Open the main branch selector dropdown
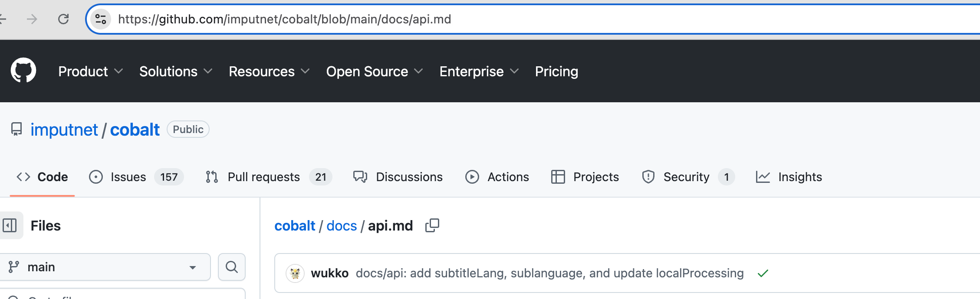Image resolution: width=980 pixels, height=299 pixels. (104, 267)
